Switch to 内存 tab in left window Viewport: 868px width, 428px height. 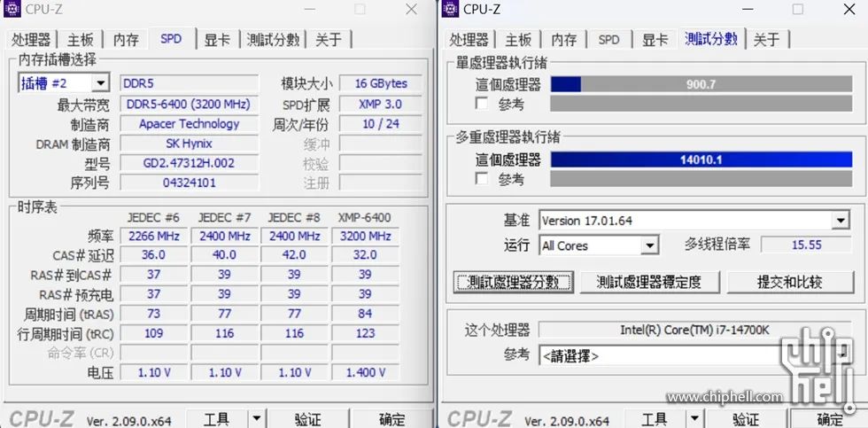pos(126,39)
